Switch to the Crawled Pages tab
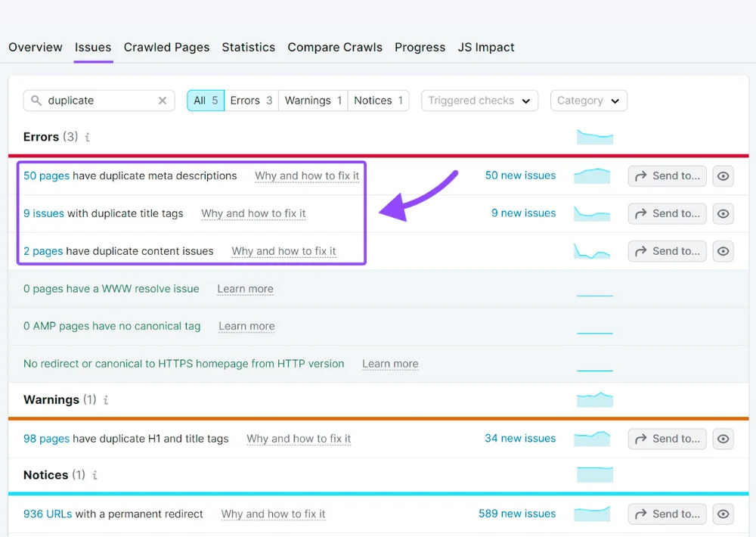Viewport: 756px width, 537px height. (x=166, y=47)
